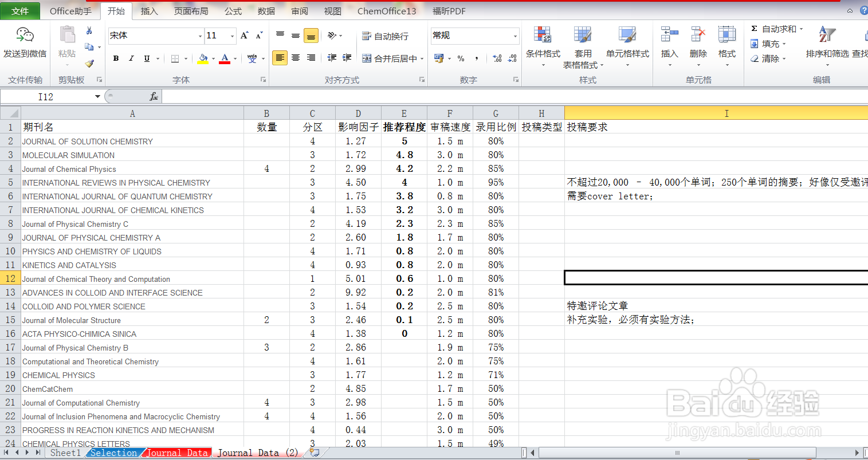Switch to the ChemOffice13 tab
This screenshot has width=868, height=460.
(x=387, y=11)
